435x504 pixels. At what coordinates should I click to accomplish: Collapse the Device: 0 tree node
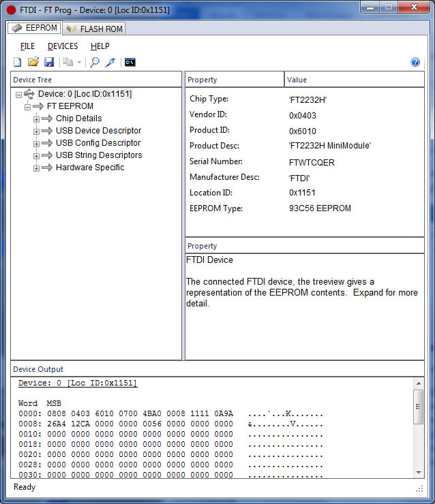point(18,95)
